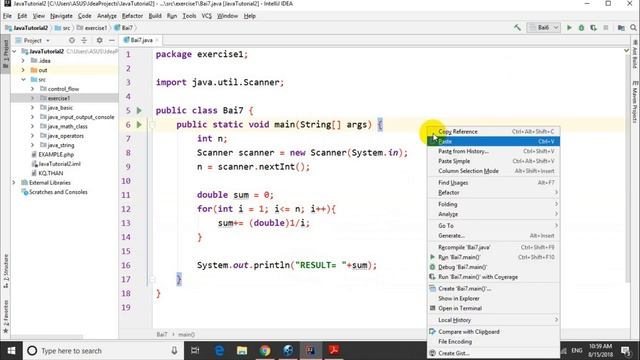Open the Bai6 run configuration dropdown
The image size is (640, 360).
(x=544, y=28)
